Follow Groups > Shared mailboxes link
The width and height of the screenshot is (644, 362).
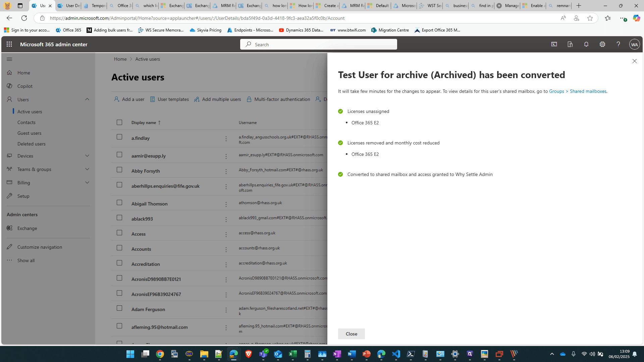pos(578,91)
